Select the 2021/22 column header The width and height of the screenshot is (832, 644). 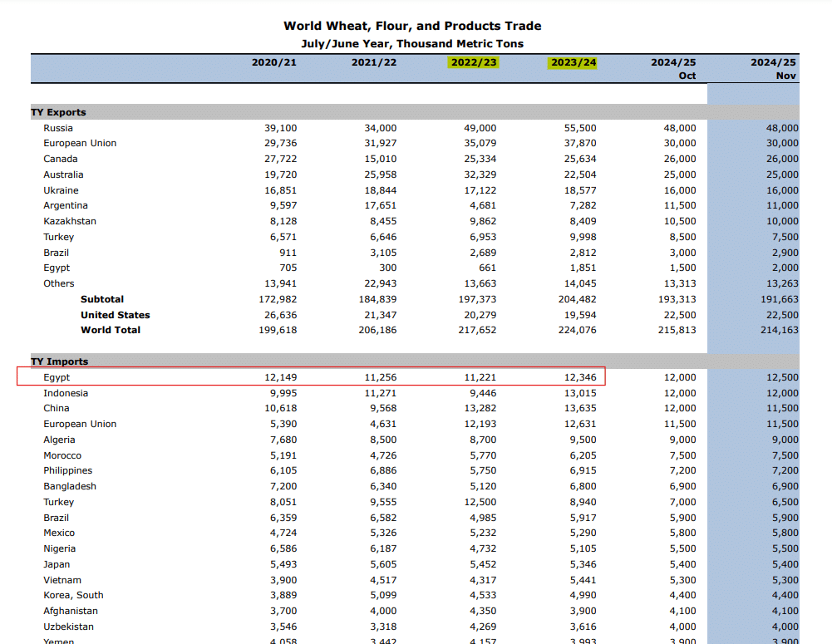point(373,62)
